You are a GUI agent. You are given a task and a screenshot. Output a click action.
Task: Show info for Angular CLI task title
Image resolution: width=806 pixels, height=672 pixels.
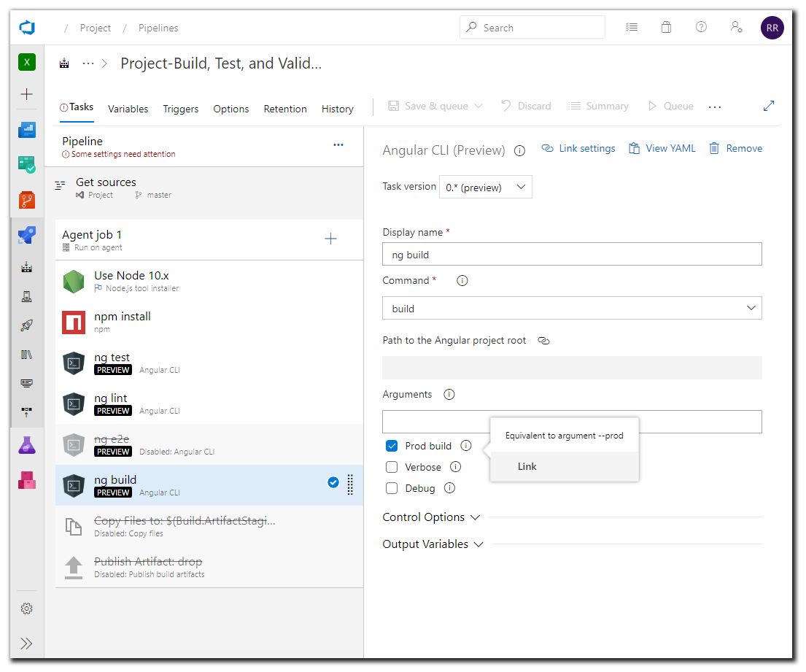point(519,150)
